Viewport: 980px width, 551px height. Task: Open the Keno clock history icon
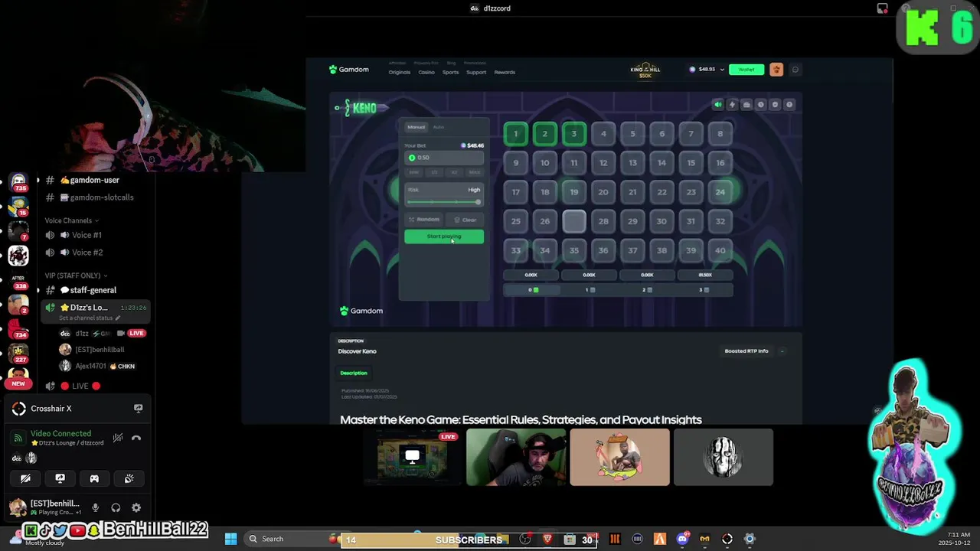click(761, 105)
